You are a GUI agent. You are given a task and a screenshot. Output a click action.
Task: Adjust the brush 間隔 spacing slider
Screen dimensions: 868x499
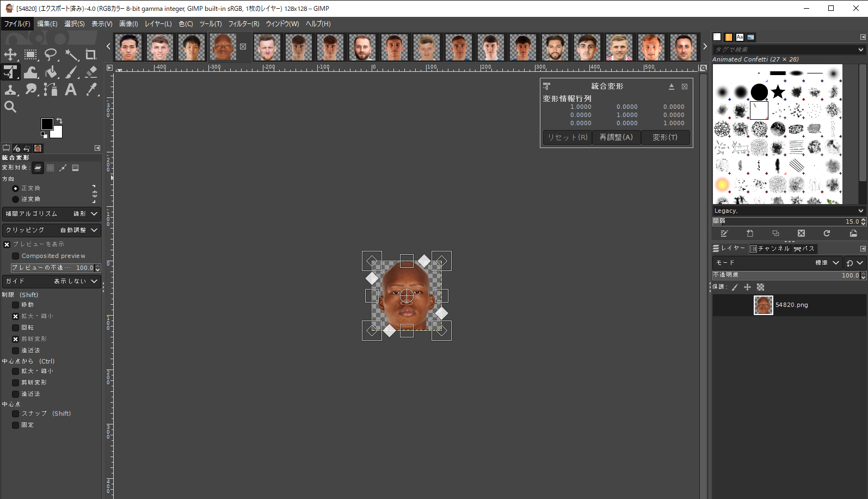click(x=789, y=221)
